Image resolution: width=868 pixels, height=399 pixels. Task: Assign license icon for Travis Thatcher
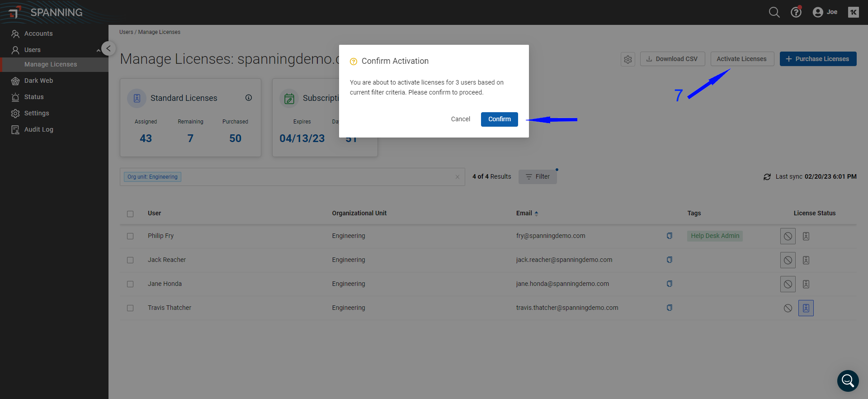(806, 308)
